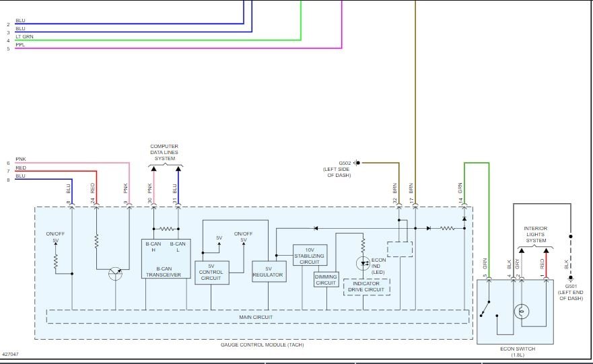This screenshot has width=593, height=364.
Task: Click the lamp symbol inside the ECON switch
Action: pos(522,312)
